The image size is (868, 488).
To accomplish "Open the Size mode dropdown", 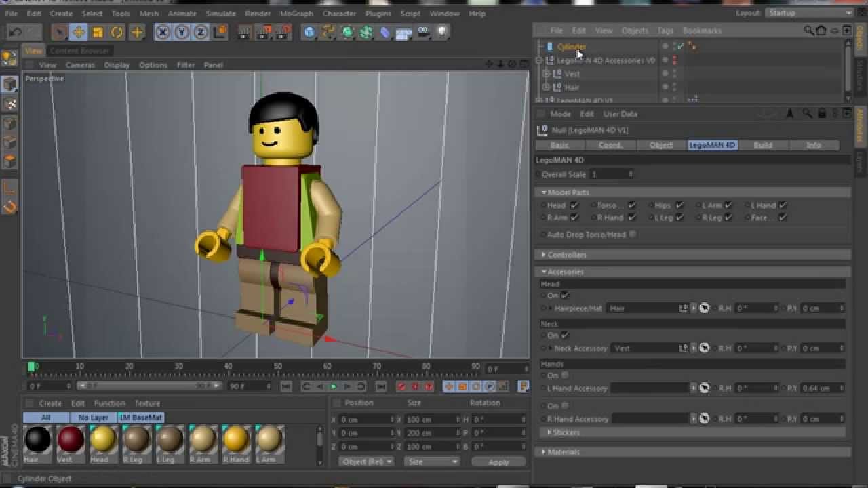I will (432, 462).
